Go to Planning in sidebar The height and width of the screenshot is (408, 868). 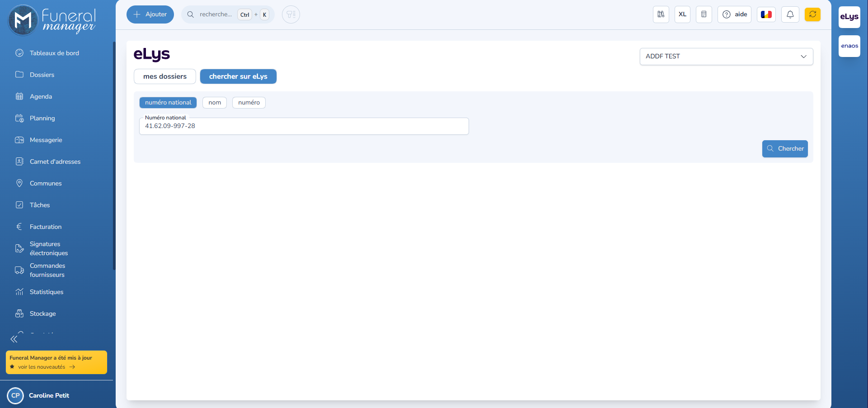[42, 118]
